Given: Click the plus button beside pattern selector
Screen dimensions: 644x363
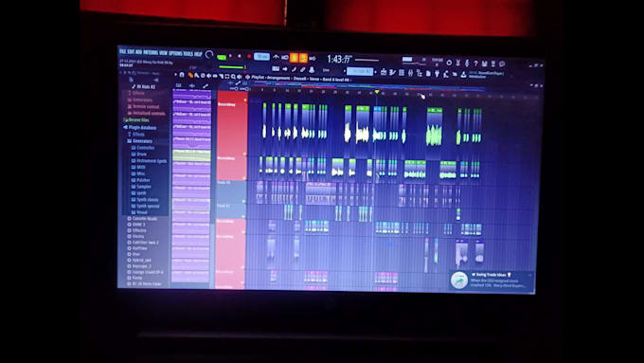Looking at the screenshot, I should click(x=375, y=72).
